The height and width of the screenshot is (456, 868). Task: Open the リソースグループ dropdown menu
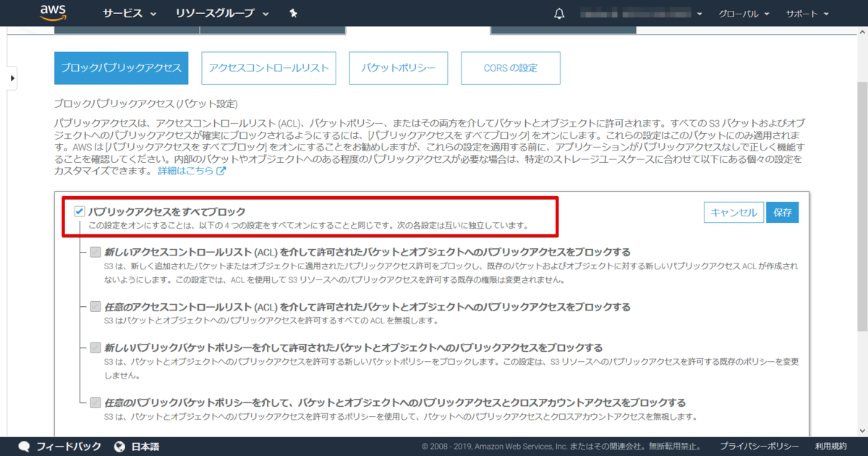(x=222, y=14)
